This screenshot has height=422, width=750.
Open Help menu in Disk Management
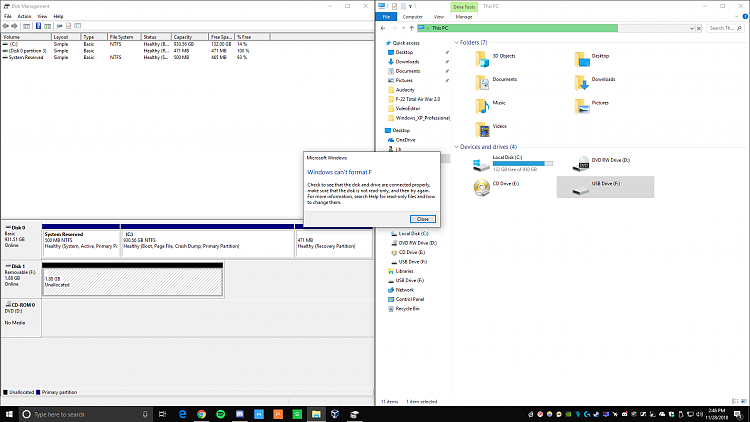[58, 16]
